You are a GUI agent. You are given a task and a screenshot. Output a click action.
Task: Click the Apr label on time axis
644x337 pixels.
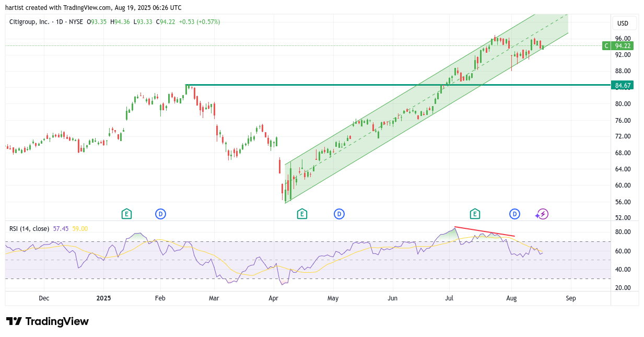273,298
